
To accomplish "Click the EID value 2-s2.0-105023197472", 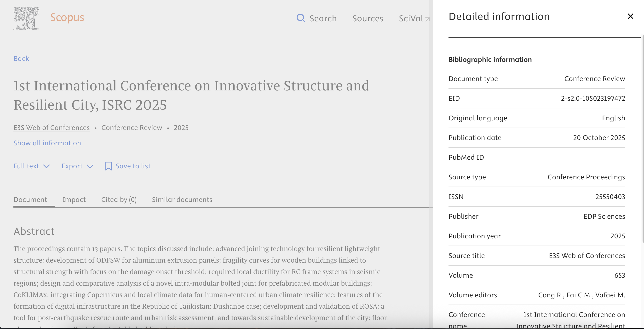I will pos(593,98).
